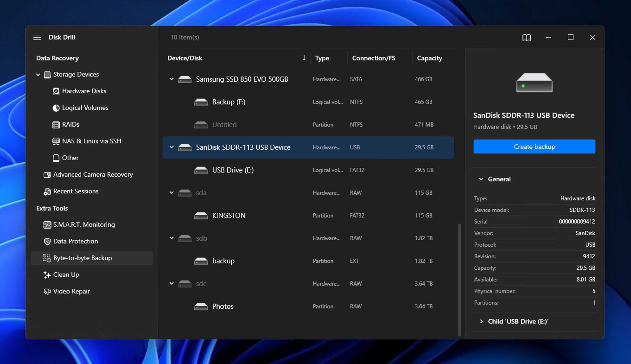
Task: Collapse the sdb disk row
Action: coord(172,238)
